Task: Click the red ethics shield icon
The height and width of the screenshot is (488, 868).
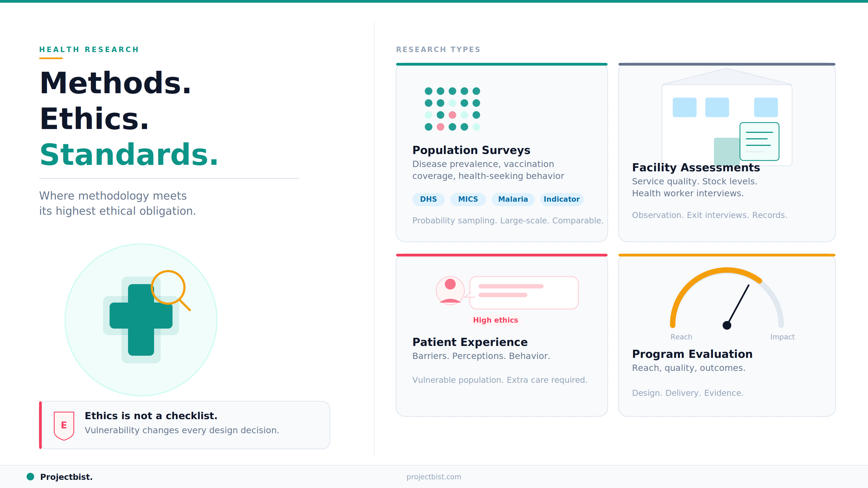Action: pyautogui.click(x=64, y=425)
